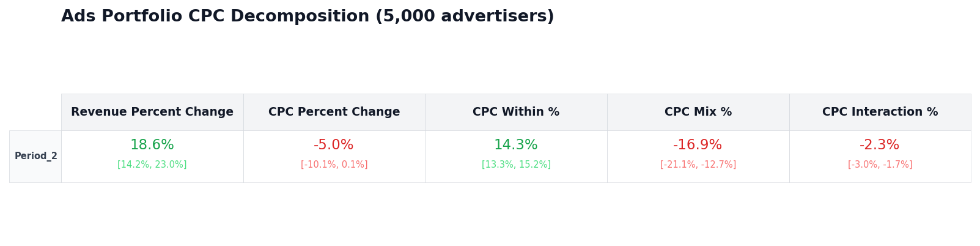The width and height of the screenshot is (980, 246).
Task: Select the Period_2 row label
Action: coord(36,156)
